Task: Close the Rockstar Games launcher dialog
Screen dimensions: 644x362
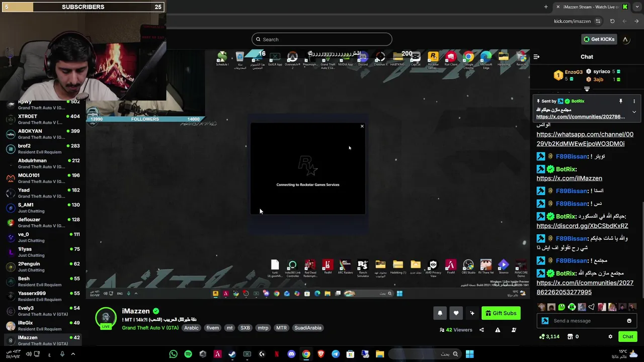Action: point(362,126)
